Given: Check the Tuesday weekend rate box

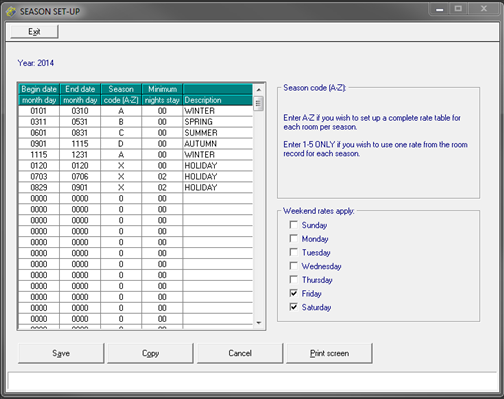Looking at the screenshot, I should 294,252.
